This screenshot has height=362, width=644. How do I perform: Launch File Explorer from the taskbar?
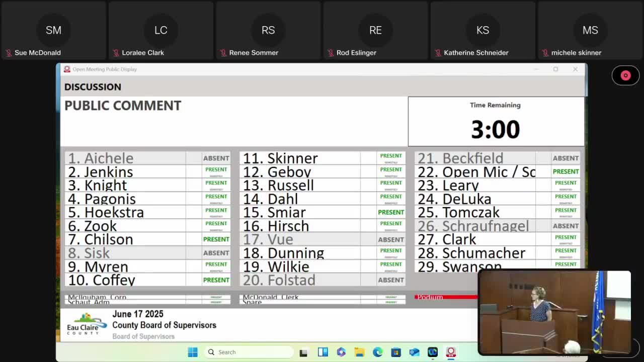[359, 352]
